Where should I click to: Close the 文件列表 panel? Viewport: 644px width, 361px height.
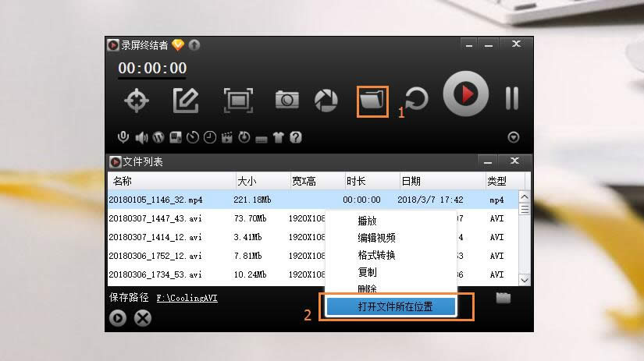point(514,161)
